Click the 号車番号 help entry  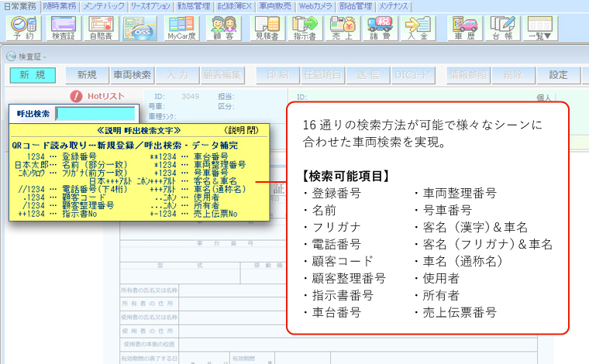211,173
